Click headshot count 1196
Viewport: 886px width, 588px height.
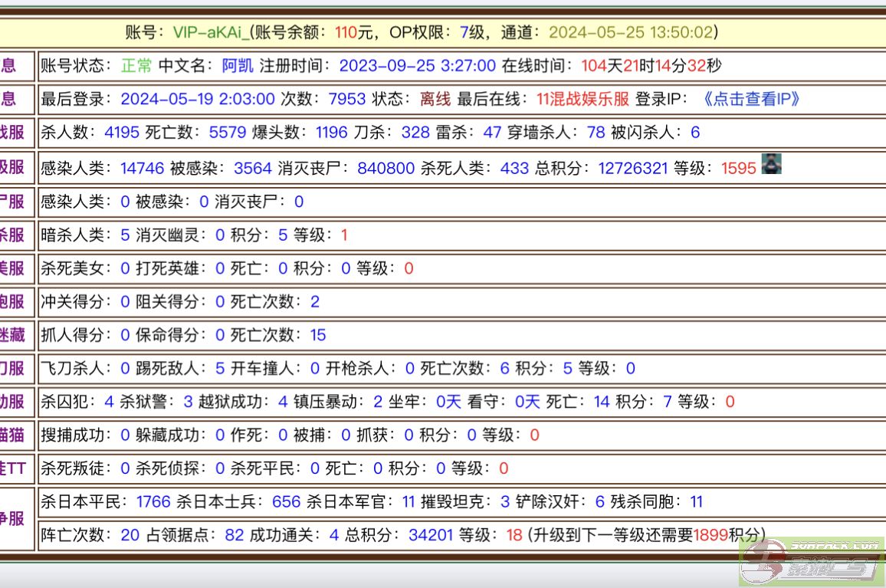332,133
